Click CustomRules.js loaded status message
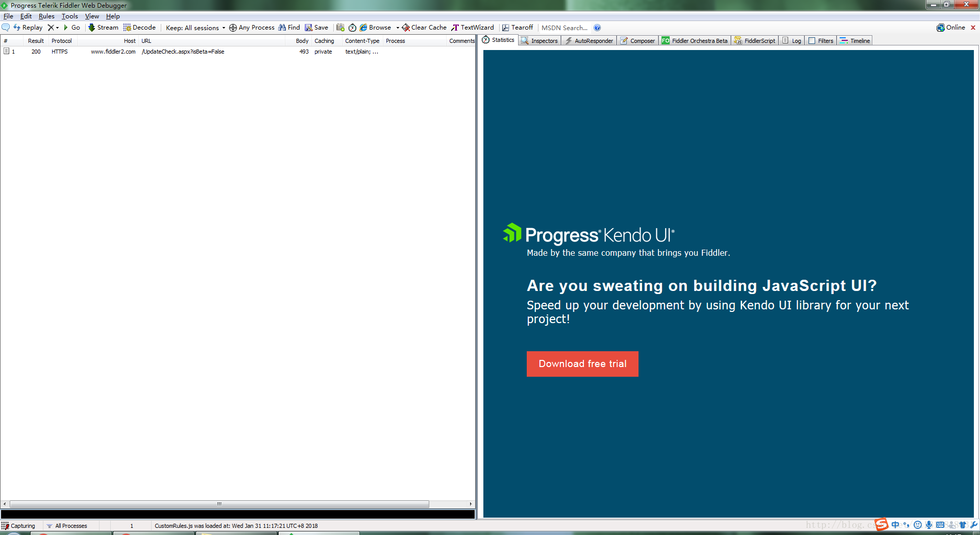 236,526
